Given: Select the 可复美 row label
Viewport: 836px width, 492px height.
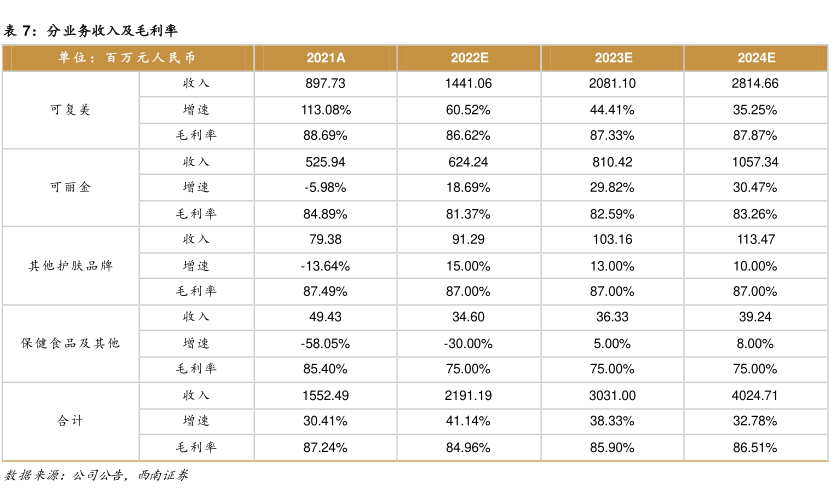Looking at the screenshot, I should (70, 109).
